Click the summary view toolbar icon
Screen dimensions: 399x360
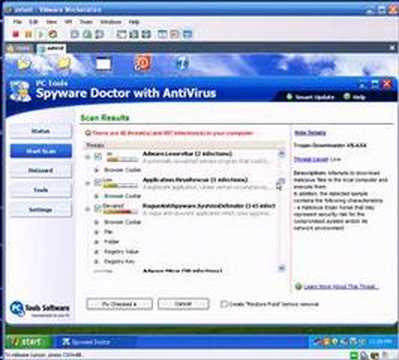162,34
